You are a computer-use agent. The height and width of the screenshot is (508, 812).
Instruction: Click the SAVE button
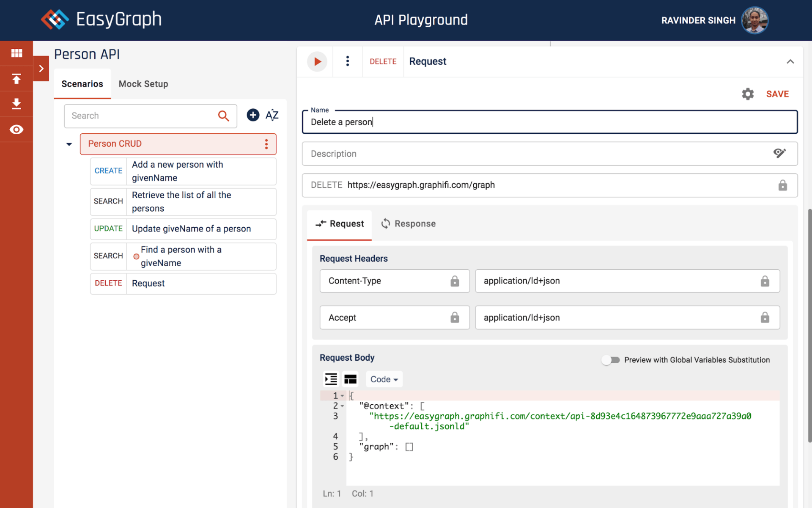click(x=777, y=94)
